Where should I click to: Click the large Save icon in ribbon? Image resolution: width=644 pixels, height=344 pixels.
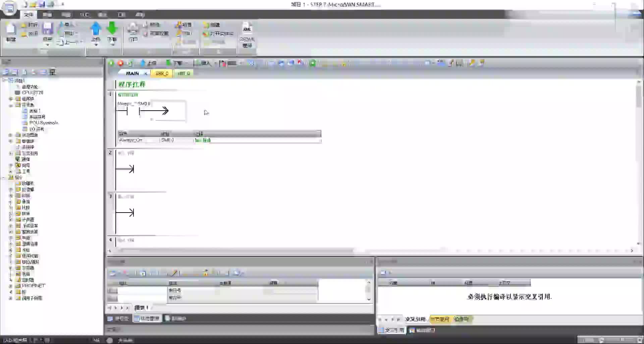point(48,28)
